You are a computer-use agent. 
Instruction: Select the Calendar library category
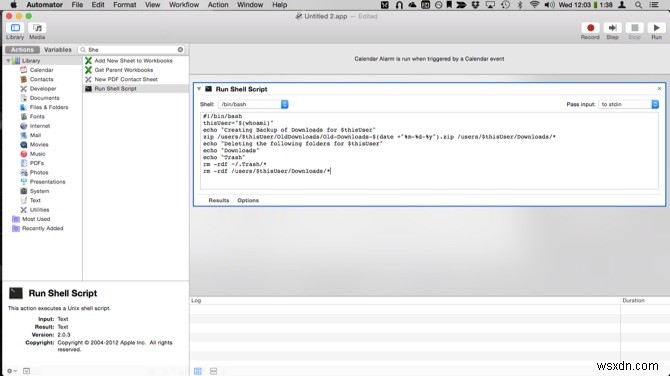click(x=41, y=70)
